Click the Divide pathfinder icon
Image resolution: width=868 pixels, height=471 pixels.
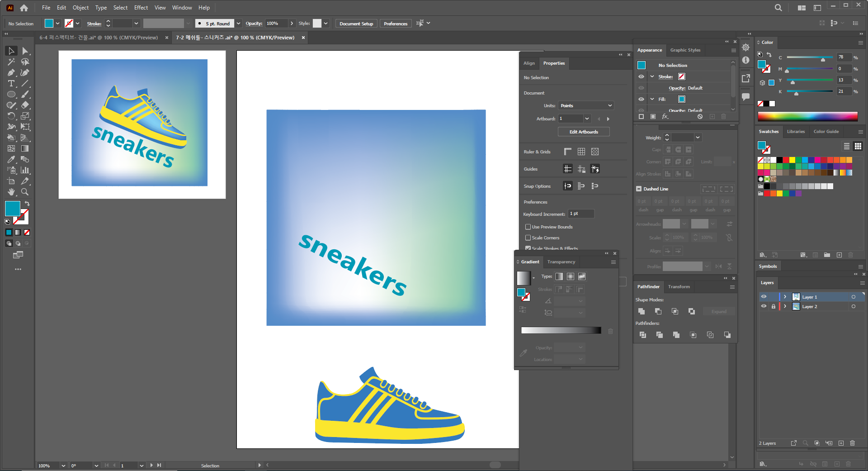(x=643, y=335)
